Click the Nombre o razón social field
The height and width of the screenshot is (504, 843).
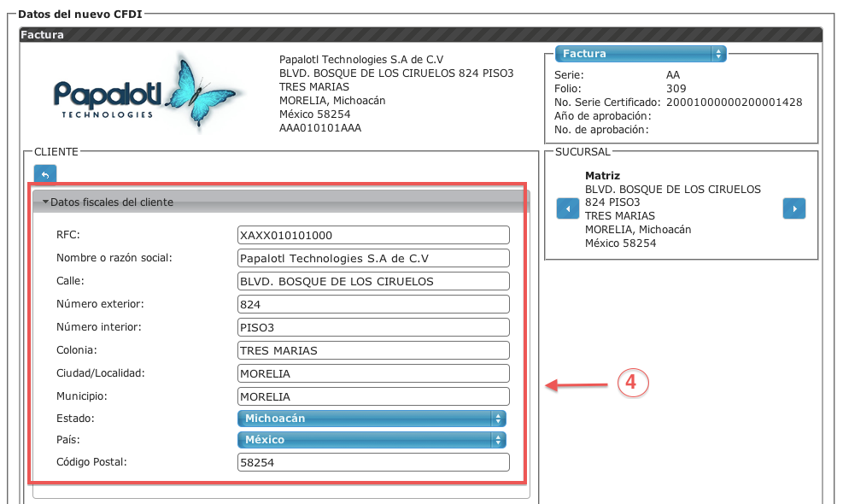[373, 258]
